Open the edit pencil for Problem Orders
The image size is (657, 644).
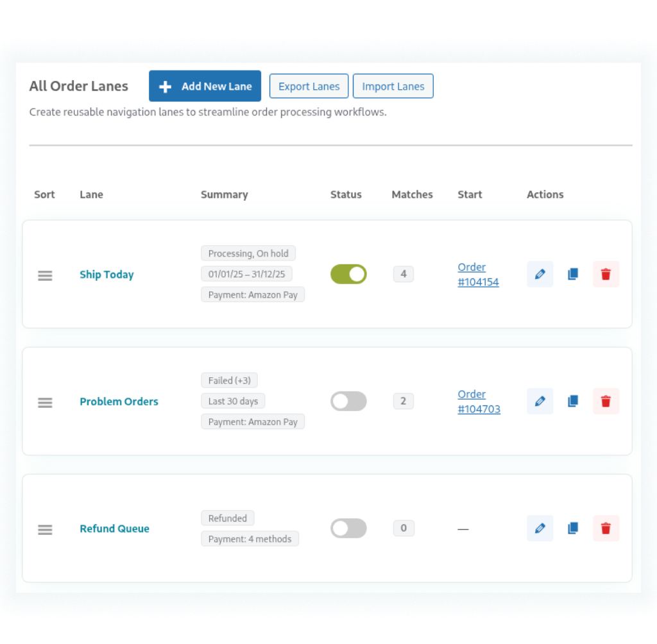tap(540, 401)
